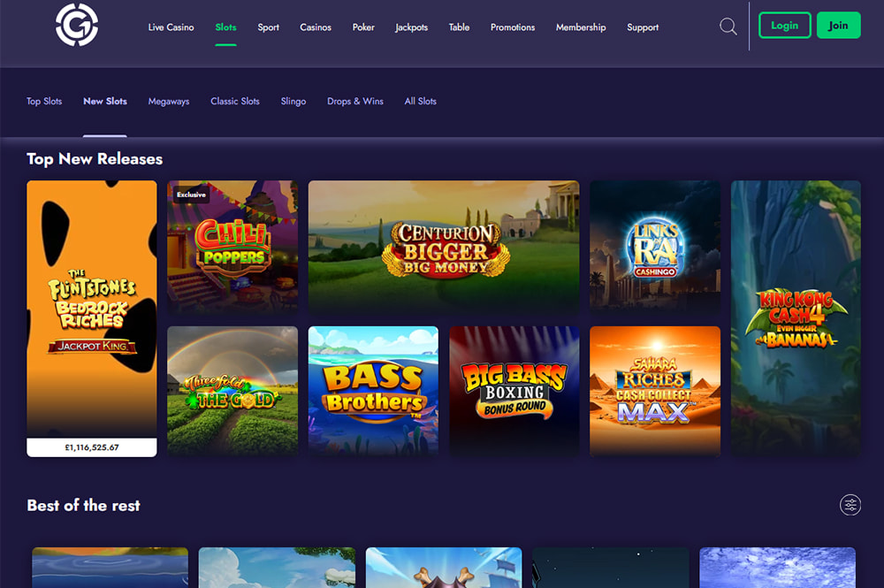Navigate to Poker

click(363, 27)
